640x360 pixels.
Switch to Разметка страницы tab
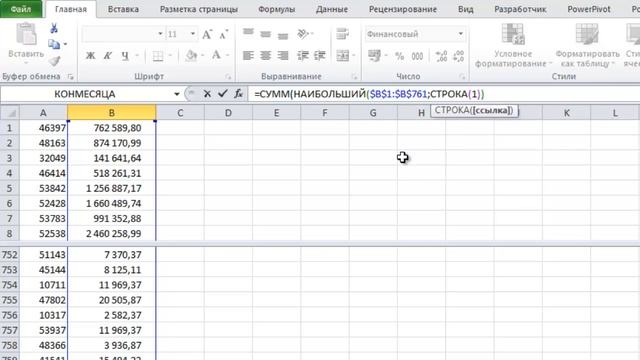pyautogui.click(x=199, y=9)
